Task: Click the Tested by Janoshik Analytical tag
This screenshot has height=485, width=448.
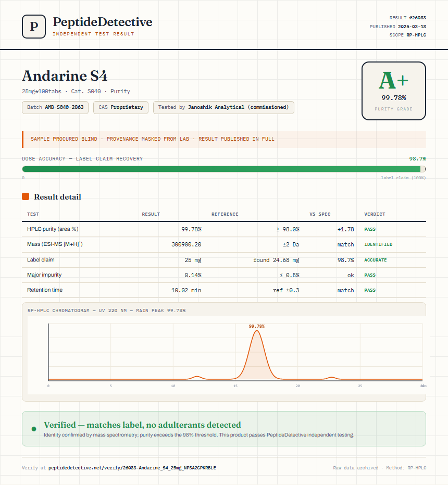Action: pos(223,107)
